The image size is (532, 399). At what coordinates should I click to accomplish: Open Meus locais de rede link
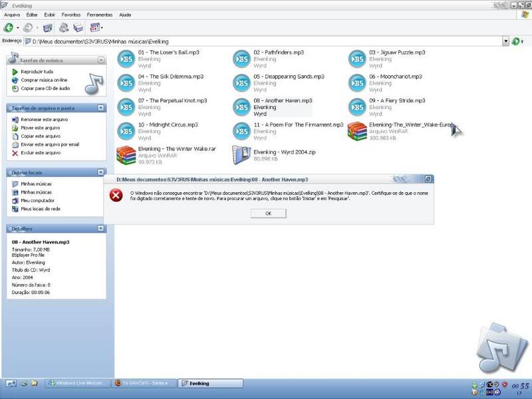41,209
